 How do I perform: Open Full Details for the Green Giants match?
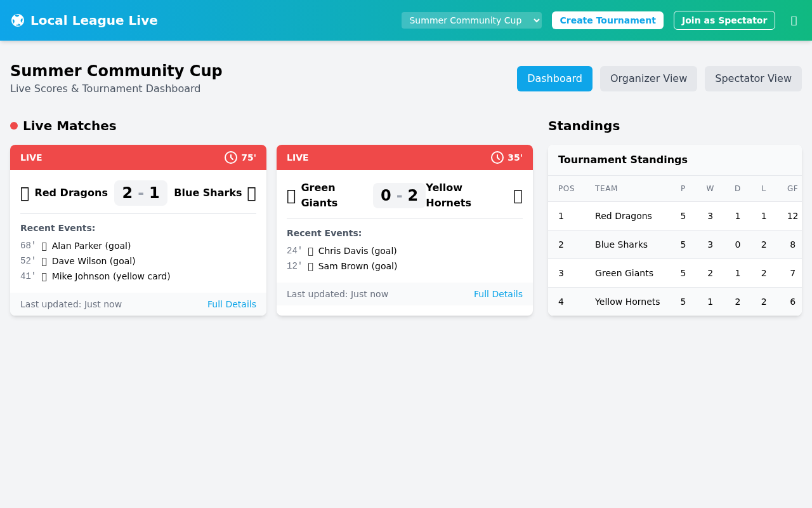point(498,294)
